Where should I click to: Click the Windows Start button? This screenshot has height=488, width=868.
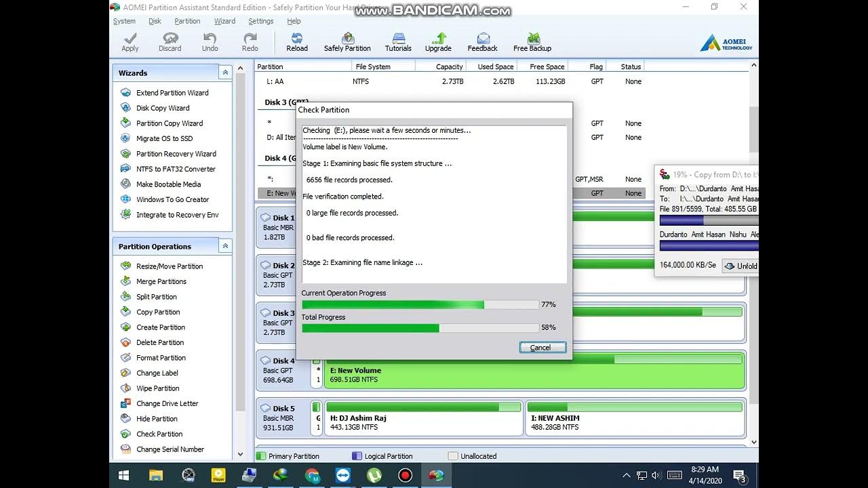pyautogui.click(x=124, y=475)
